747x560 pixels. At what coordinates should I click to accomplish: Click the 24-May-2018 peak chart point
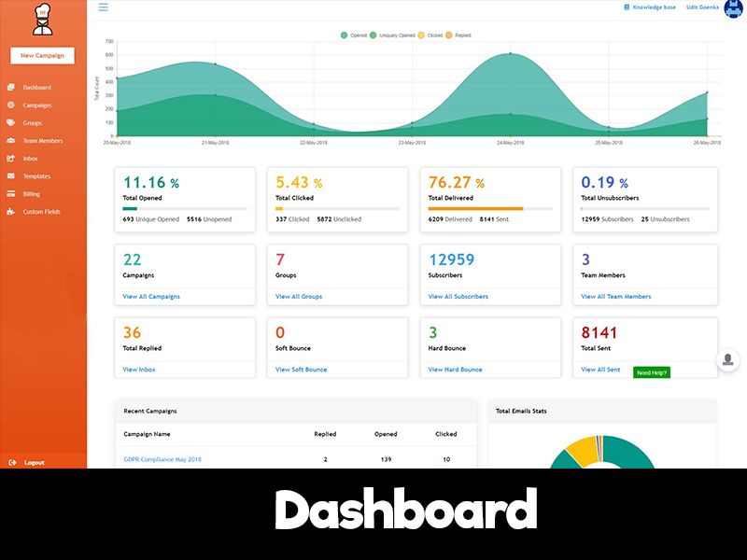click(510, 54)
